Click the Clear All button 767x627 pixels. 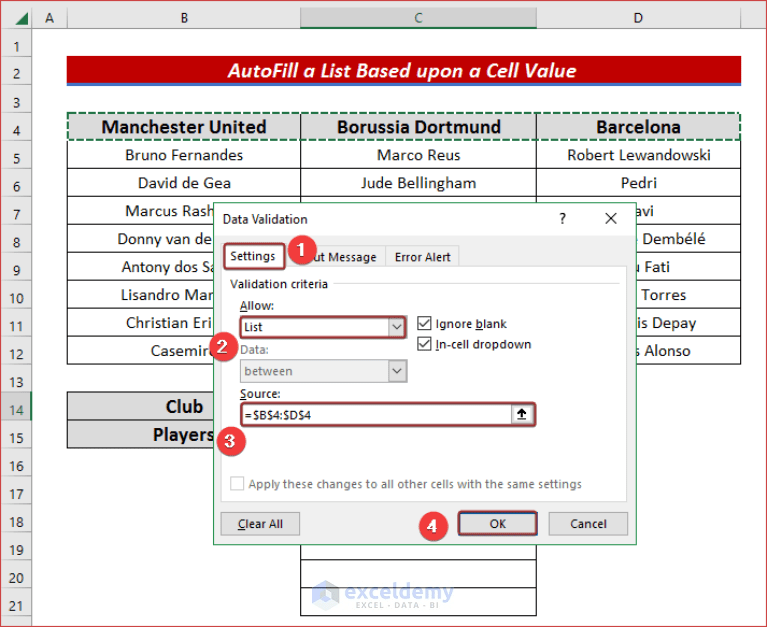260,524
